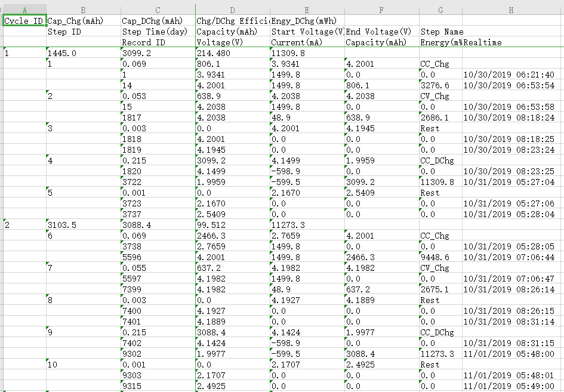The image size is (564, 392).
Task: Select Record ID cell 9315
Action: [x=158, y=386]
